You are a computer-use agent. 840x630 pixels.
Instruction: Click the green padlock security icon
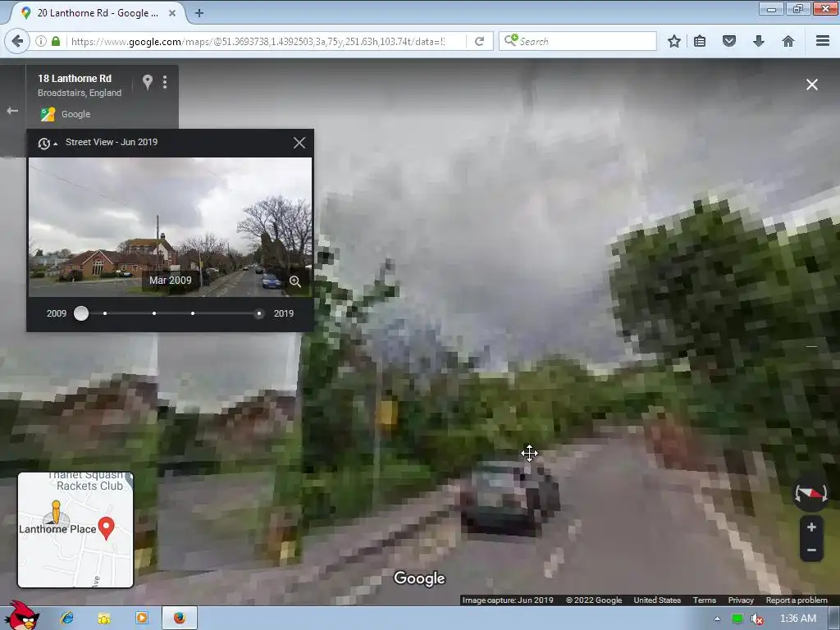[x=56, y=41]
